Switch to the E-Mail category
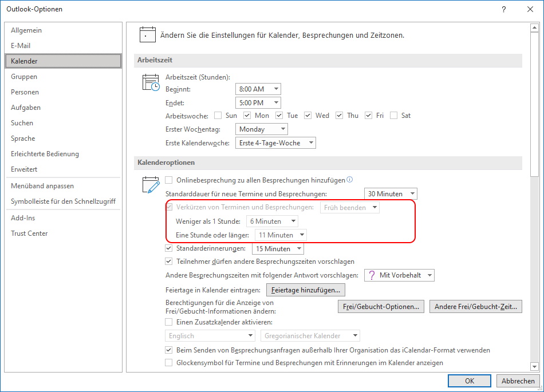 pos(63,45)
